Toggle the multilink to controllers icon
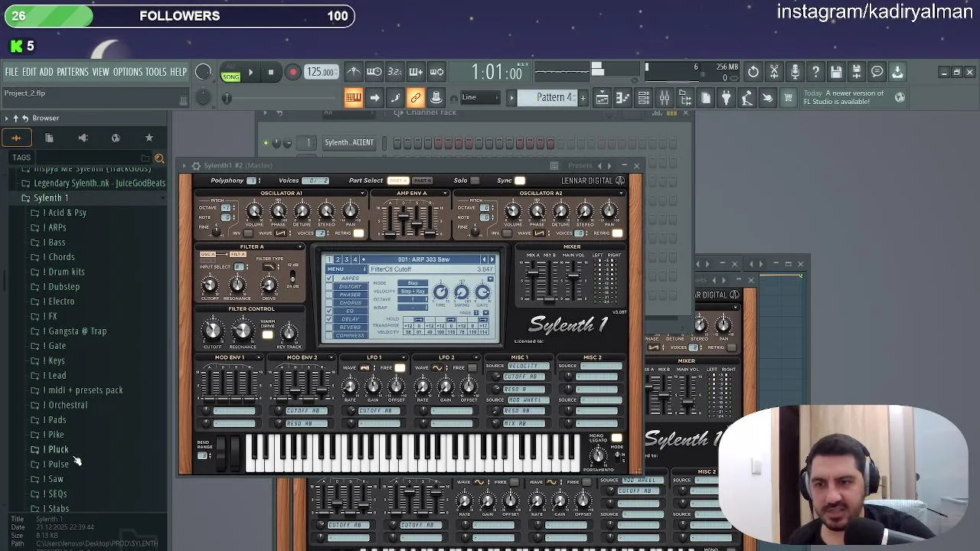 [416, 97]
